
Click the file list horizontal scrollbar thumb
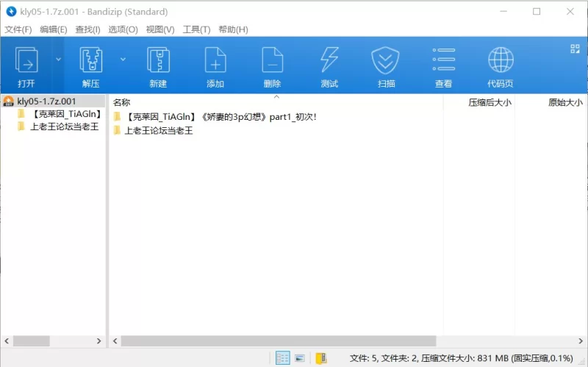coord(279,341)
